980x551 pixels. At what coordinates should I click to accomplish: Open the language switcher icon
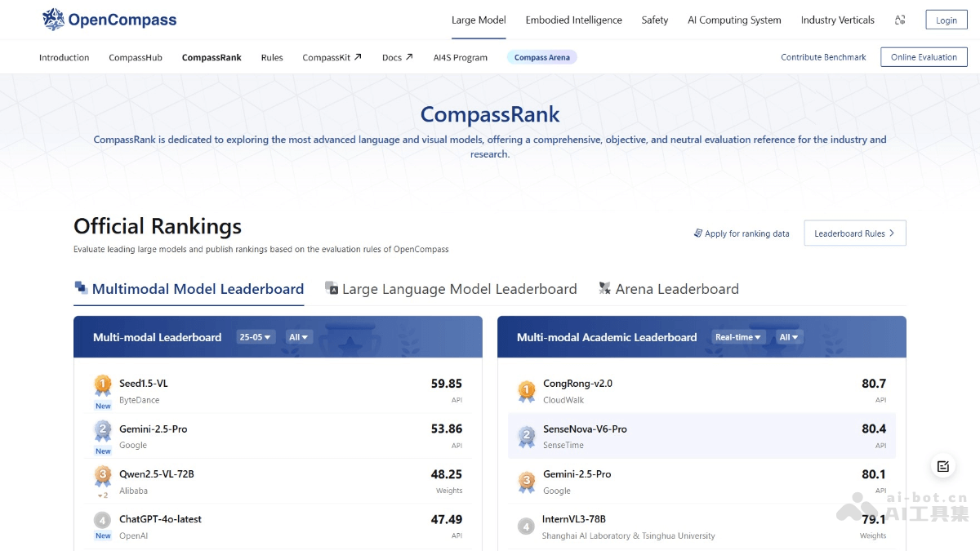pyautogui.click(x=900, y=20)
